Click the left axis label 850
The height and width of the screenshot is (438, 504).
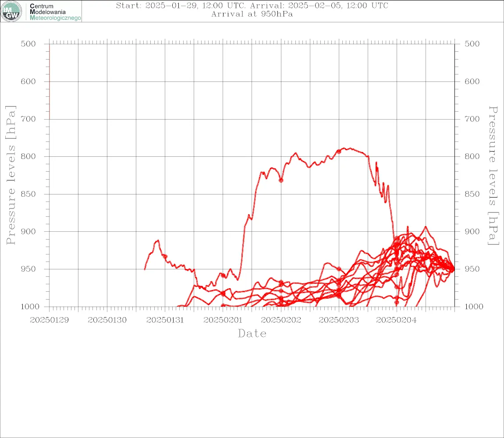point(28,194)
